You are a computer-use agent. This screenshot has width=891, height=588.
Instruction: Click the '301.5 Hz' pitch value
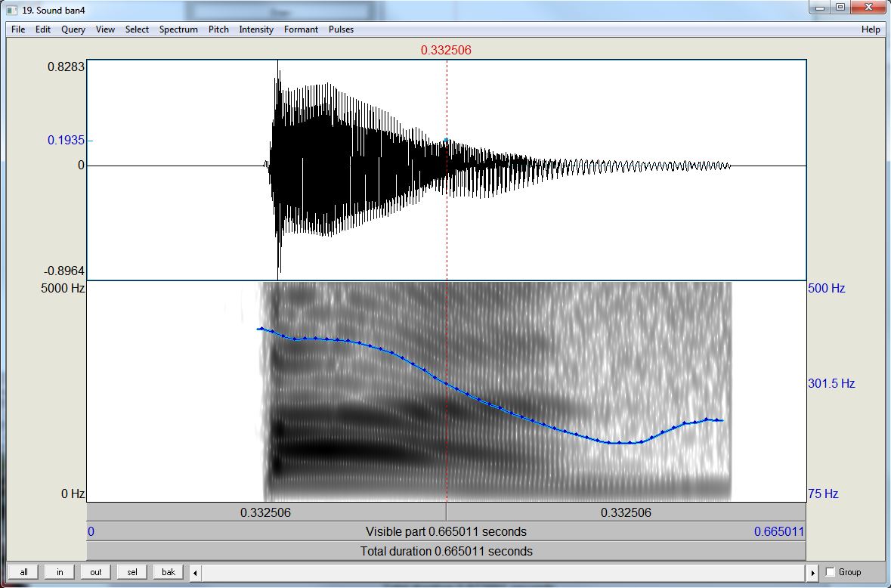tap(831, 383)
